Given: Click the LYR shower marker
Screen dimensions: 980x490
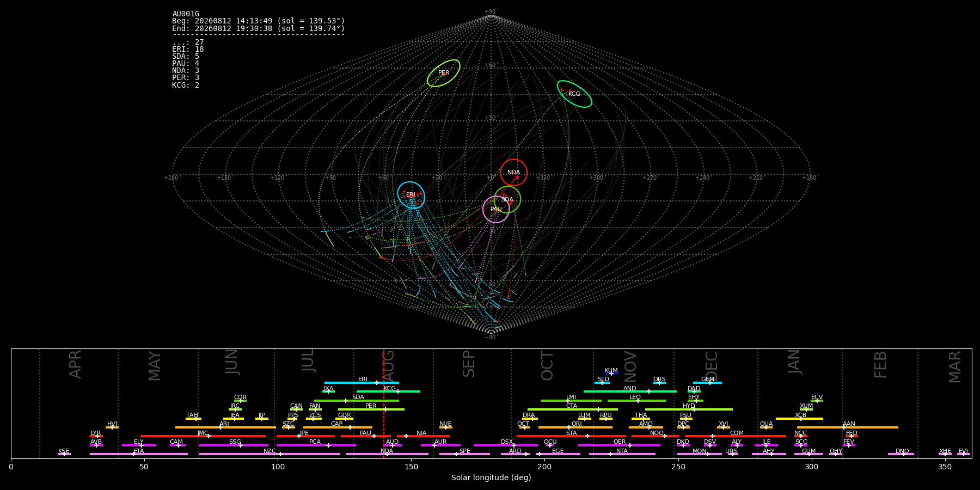Looking at the screenshot, I should (96, 436).
